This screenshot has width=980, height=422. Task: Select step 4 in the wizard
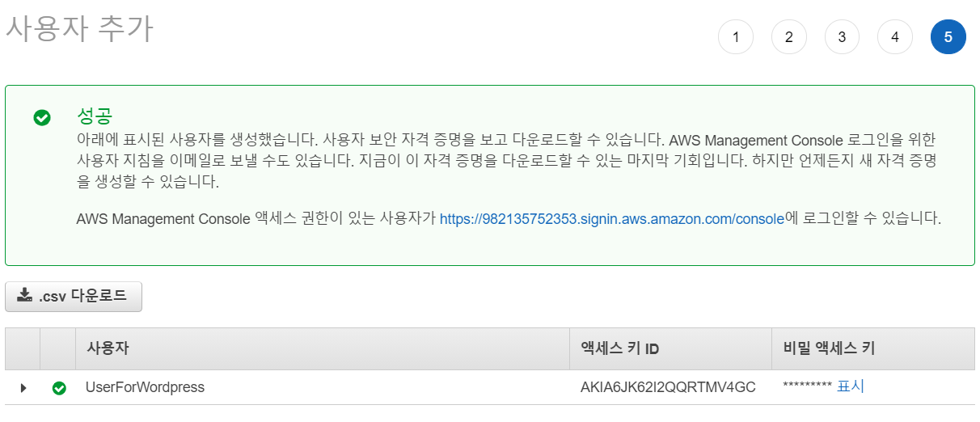pyautogui.click(x=895, y=37)
